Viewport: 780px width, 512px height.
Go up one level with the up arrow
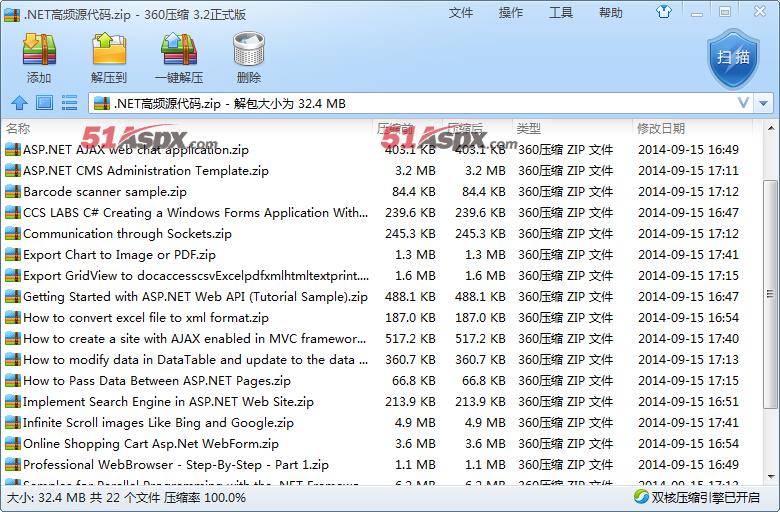[x=19, y=103]
